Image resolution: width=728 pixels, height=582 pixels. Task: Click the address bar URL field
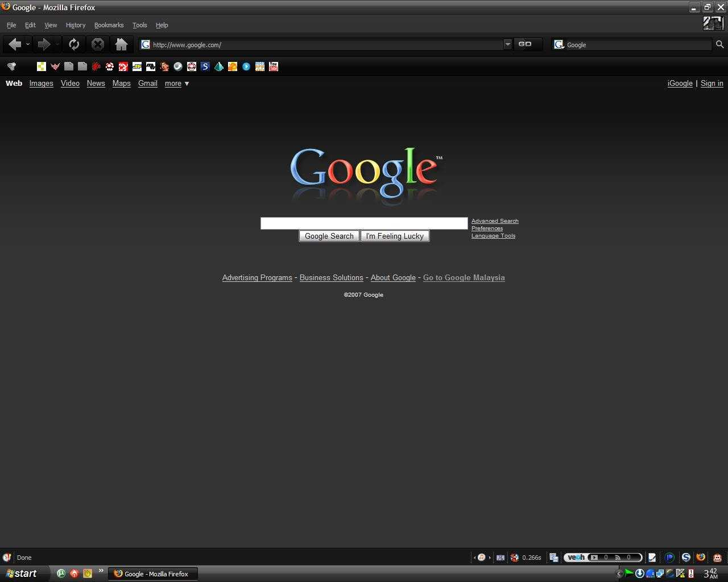click(x=327, y=44)
